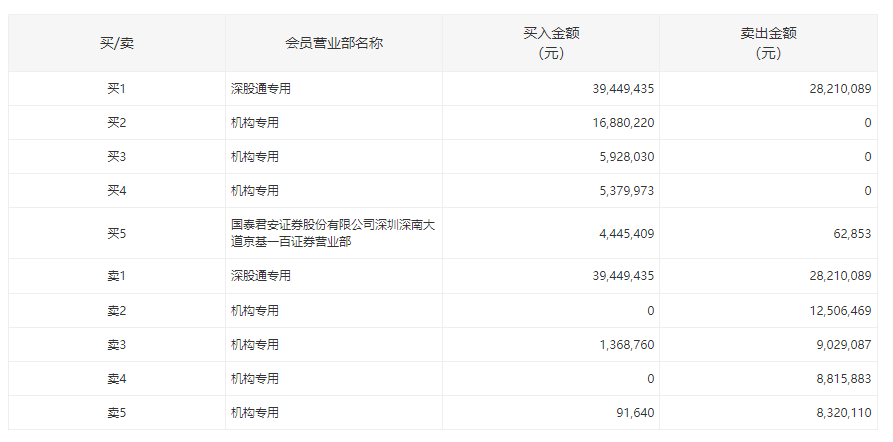The width and height of the screenshot is (893, 442).
Task: Select the 买1 row label
Action: [x=117, y=89]
